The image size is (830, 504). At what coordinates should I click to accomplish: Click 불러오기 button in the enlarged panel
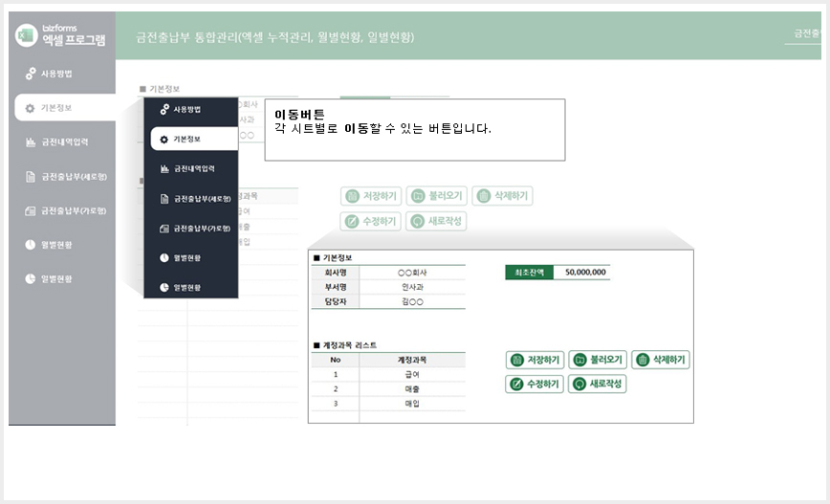pyautogui.click(x=599, y=360)
